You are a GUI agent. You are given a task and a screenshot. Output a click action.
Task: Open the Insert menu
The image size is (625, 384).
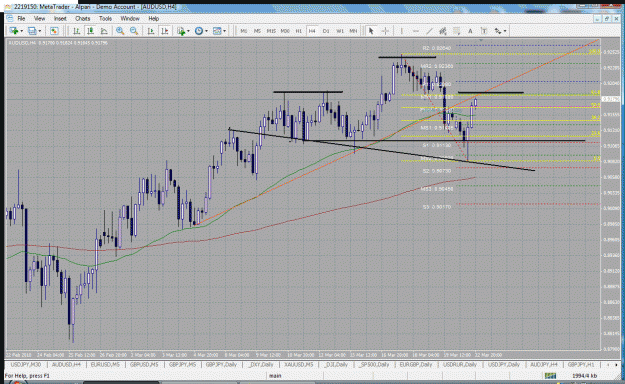60,18
